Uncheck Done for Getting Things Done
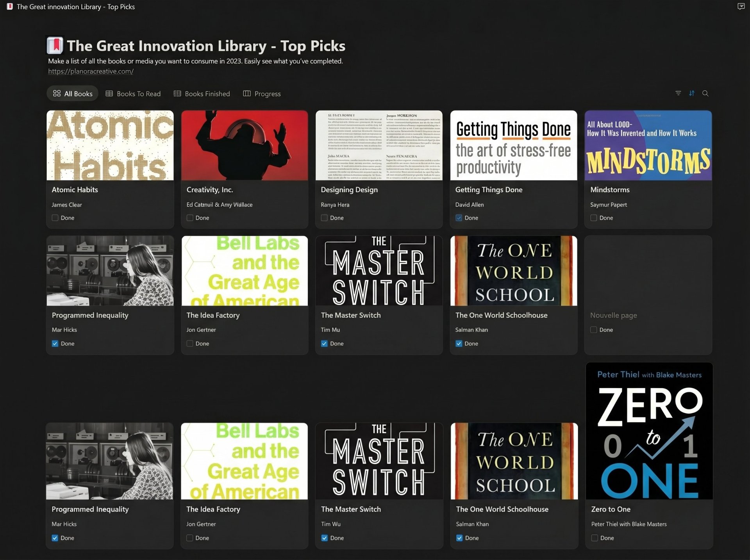This screenshot has width=750, height=560. click(x=459, y=218)
